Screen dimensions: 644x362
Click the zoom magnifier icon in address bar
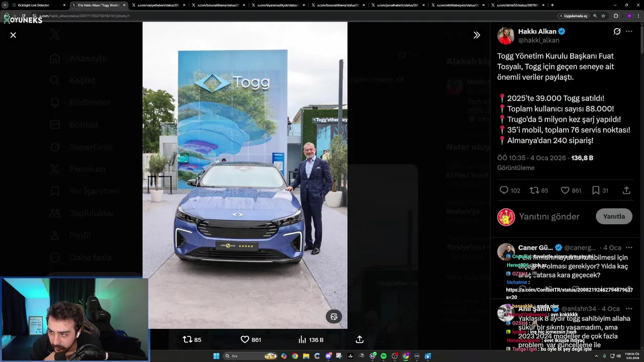(595, 16)
